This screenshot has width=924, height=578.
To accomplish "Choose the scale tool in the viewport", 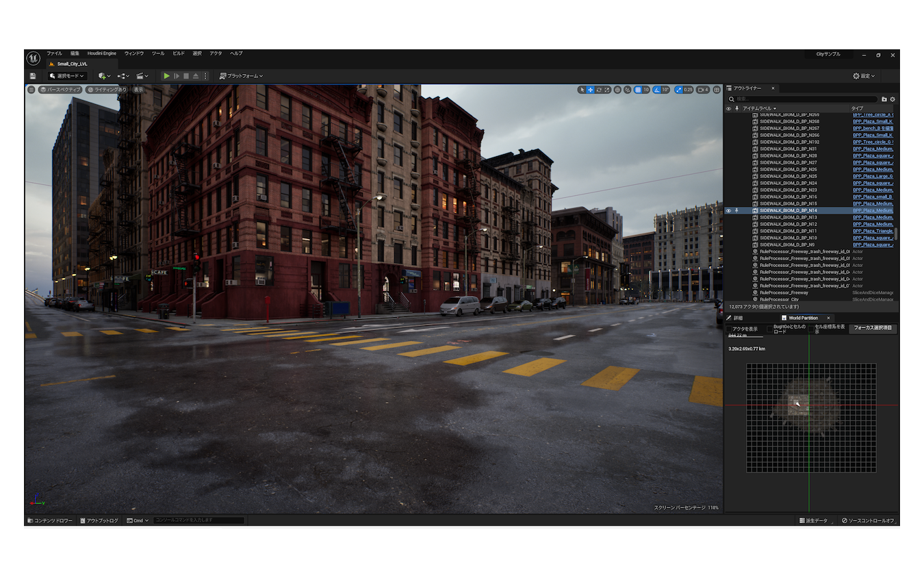I will tap(607, 90).
